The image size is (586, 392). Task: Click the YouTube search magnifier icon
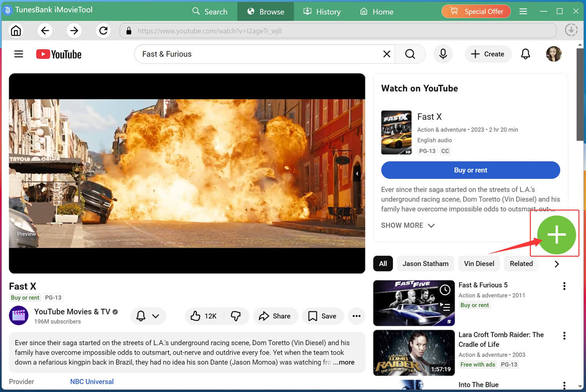[410, 54]
